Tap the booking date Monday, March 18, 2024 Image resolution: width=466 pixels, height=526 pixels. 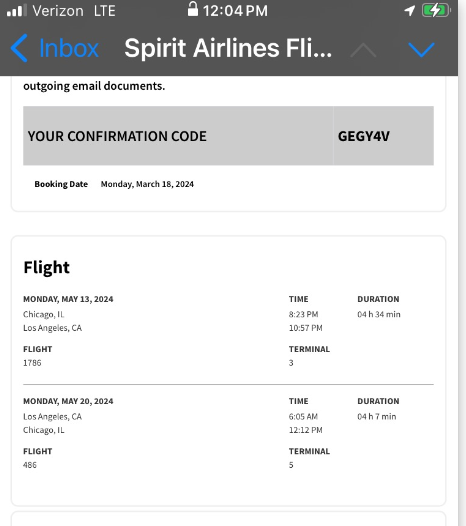[x=147, y=184]
